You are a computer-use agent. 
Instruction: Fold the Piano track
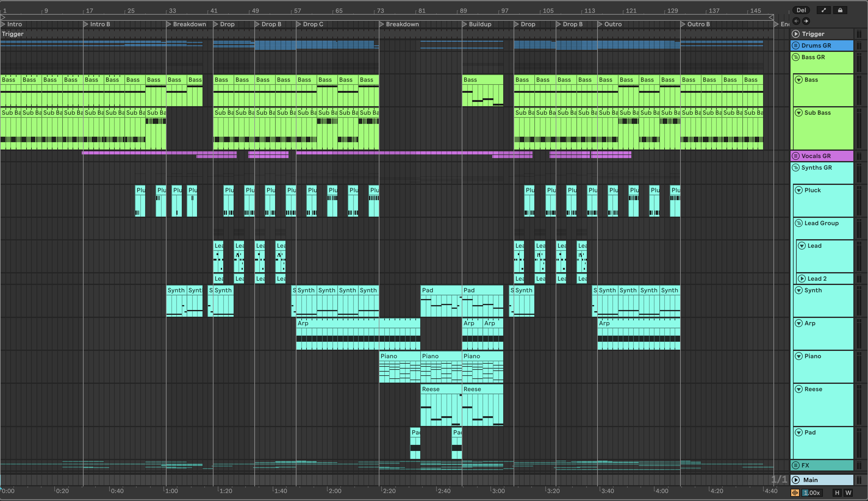[798, 356]
